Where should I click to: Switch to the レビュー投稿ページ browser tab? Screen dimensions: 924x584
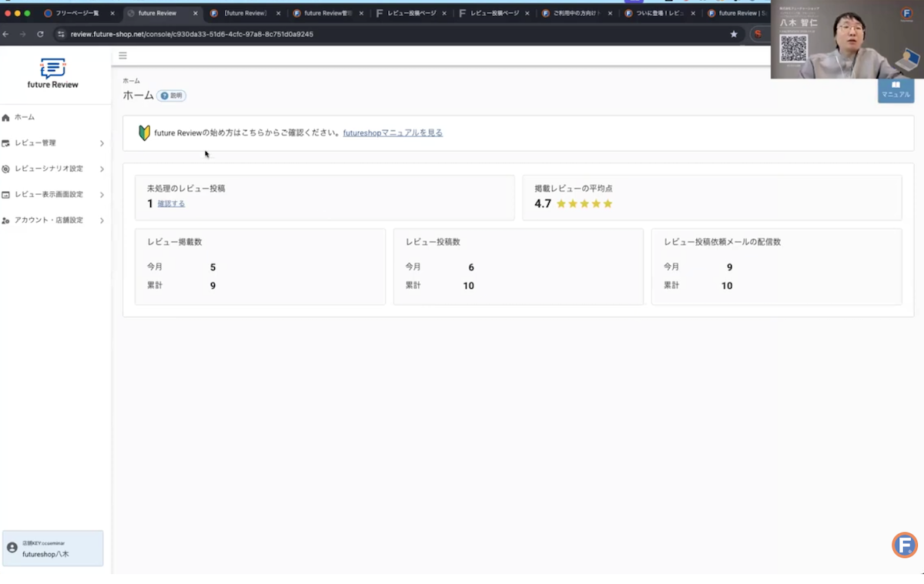pyautogui.click(x=408, y=12)
